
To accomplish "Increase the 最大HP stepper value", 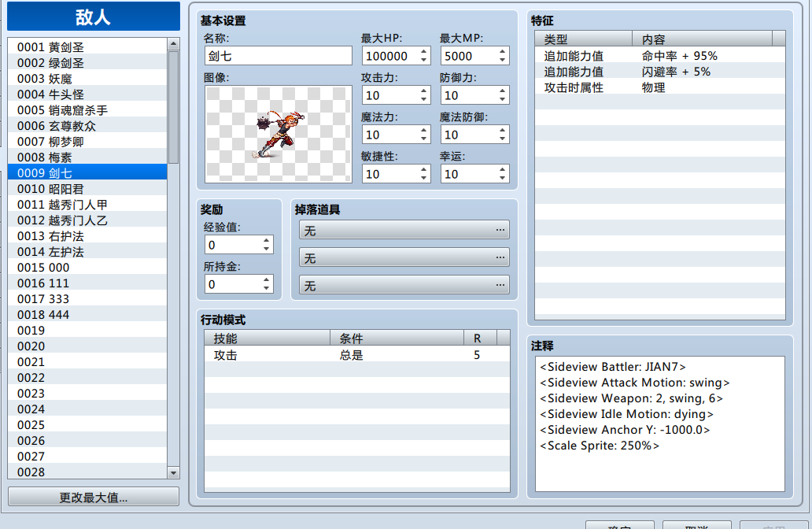I will coord(423,51).
